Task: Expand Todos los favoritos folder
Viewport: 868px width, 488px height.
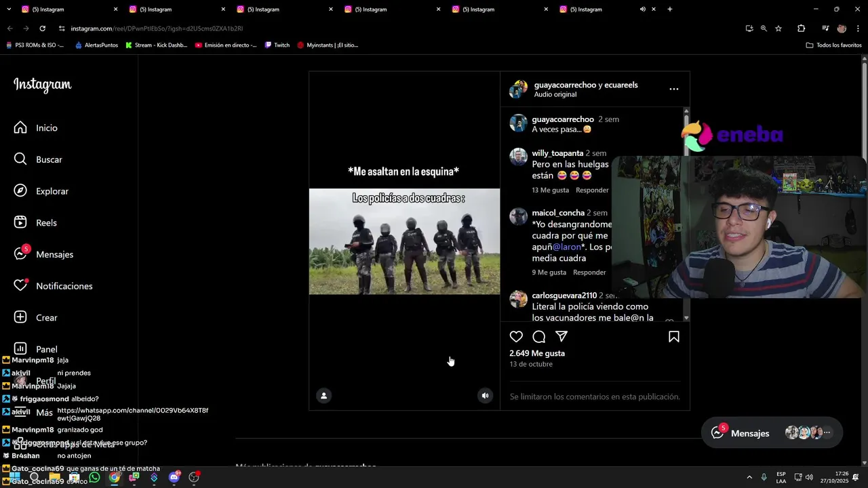Action: [x=833, y=45]
